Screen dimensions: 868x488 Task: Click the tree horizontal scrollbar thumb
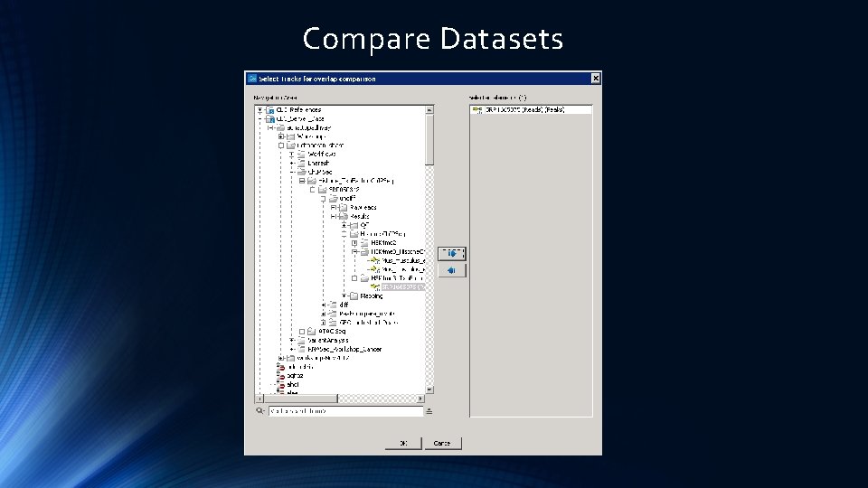coord(300,399)
